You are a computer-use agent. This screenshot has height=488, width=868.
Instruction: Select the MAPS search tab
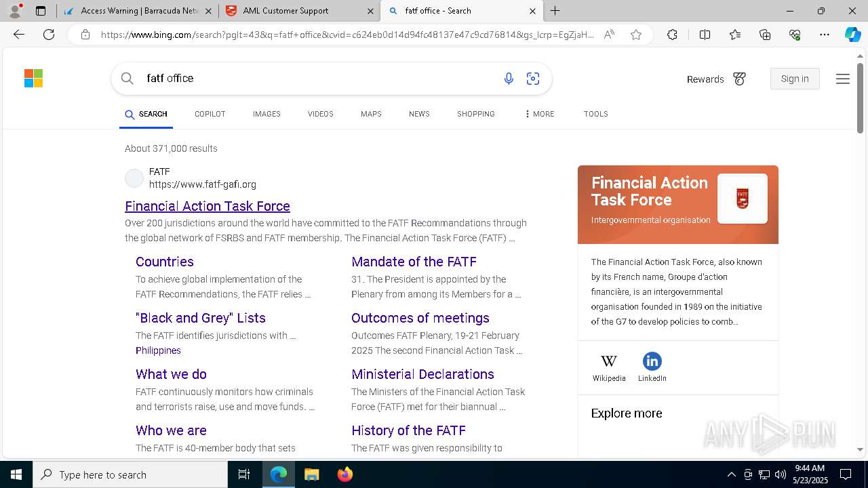[371, 114]
